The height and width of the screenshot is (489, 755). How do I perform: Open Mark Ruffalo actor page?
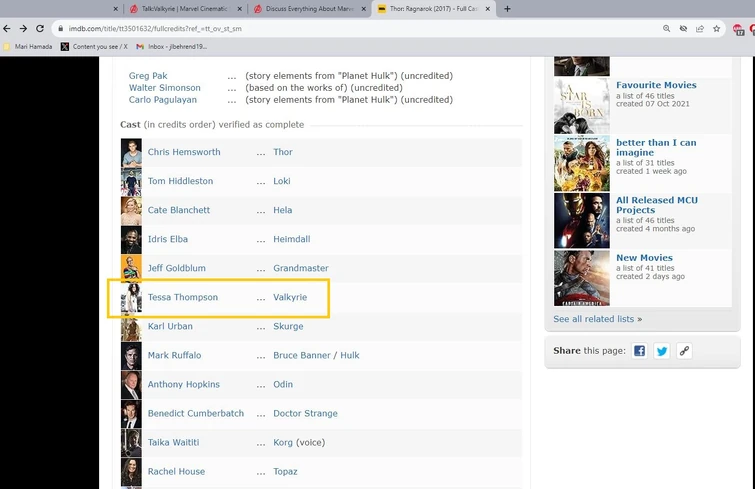pos(174,355)
